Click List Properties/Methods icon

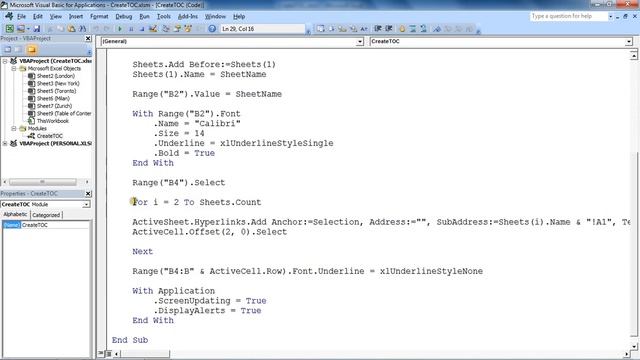(x=321, y=29)
